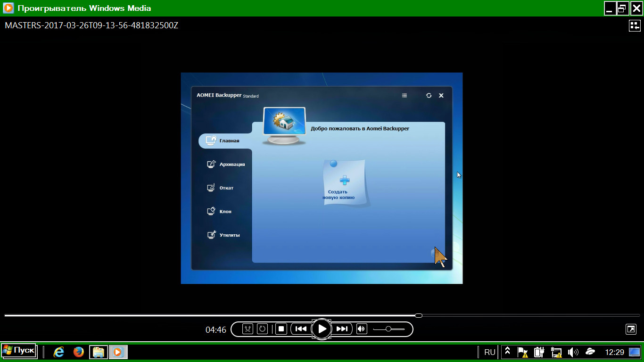Click the Windows Media Player title icon
Image resolution: width=644 pixels, height=362 pixels.
(8, 8)
